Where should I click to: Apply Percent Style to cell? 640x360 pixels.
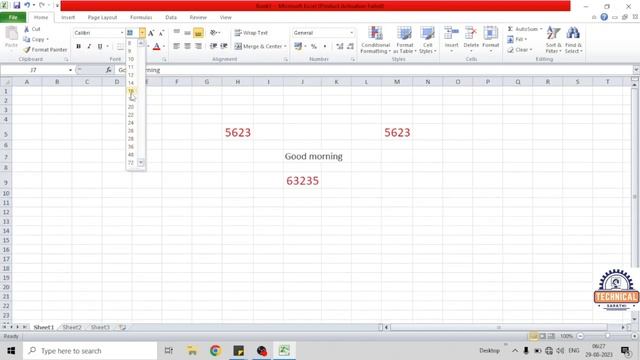click(313, 46)
